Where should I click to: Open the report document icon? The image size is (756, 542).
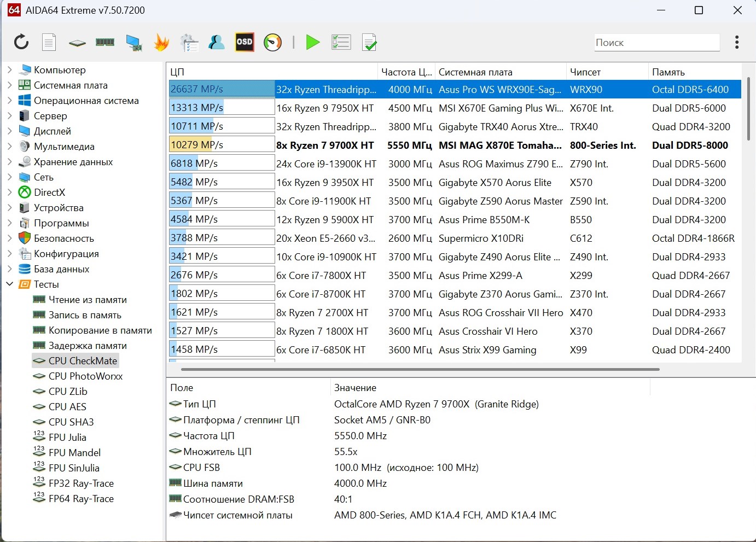coord(49,42)
